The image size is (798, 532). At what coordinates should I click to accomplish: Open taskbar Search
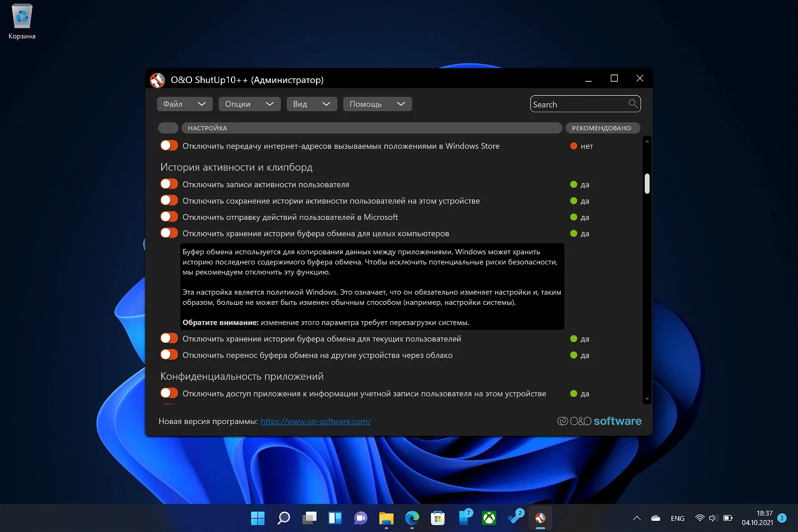point(284,518)
